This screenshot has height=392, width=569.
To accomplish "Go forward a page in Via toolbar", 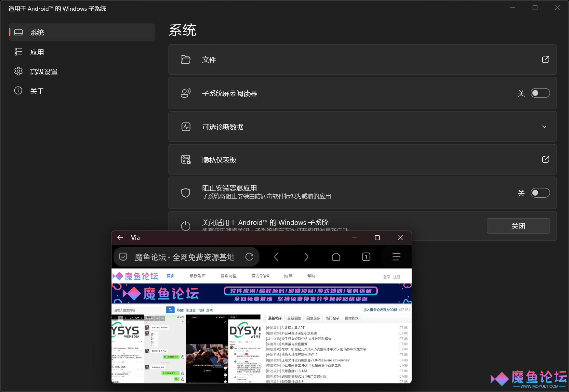I will tap(306, 257).
